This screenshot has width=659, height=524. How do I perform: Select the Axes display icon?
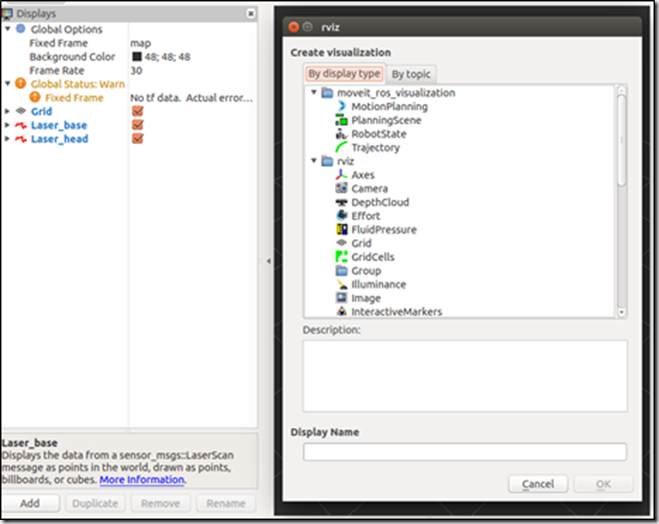[341, 175]
